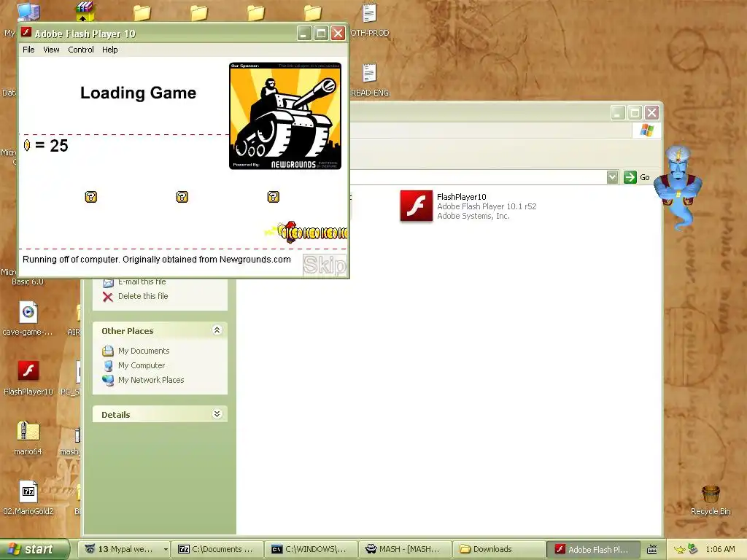747x560 pixels.
Task: Click the gold coin counter icon
Action: pos(27,145)
